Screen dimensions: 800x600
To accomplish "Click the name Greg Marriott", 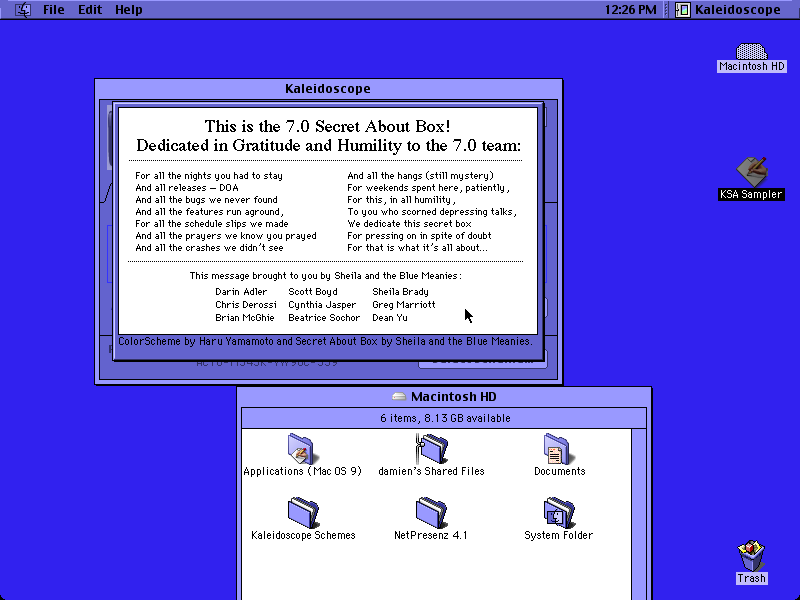I will [404, 305].
